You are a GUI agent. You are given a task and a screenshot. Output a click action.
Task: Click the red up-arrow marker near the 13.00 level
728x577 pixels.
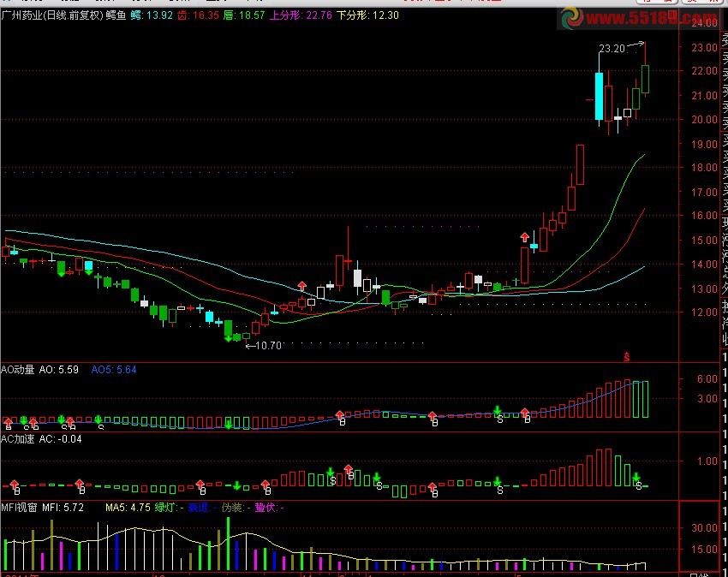[302, 285]
